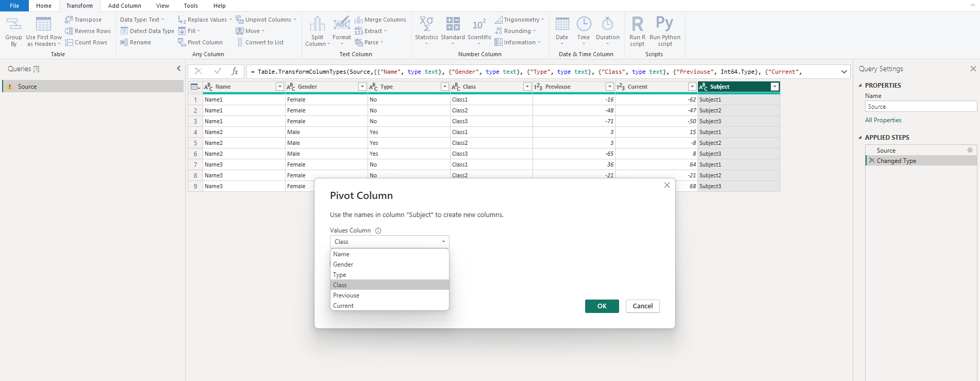
Task: Open the Time column tools
Action: tap(584, 31)
